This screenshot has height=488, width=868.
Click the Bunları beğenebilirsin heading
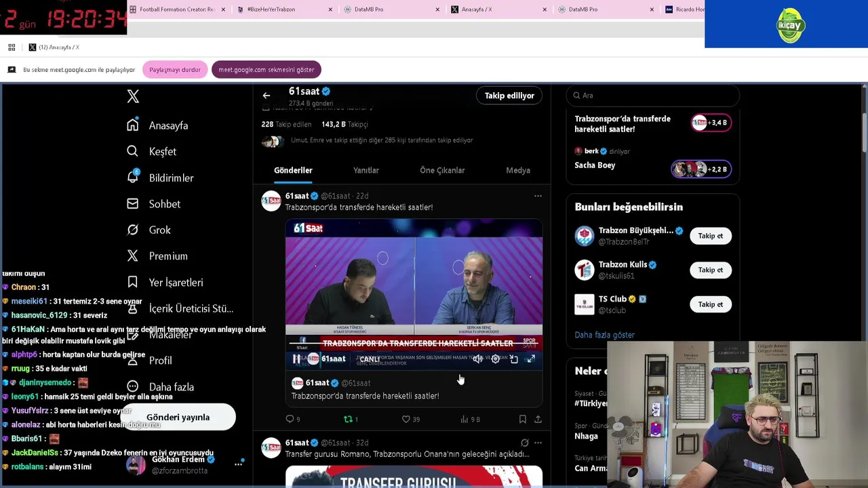click(x=629, y=207)
